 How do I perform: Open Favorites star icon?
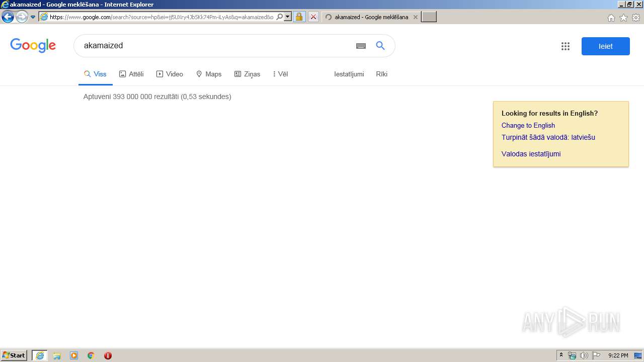(x=623, y=18)
